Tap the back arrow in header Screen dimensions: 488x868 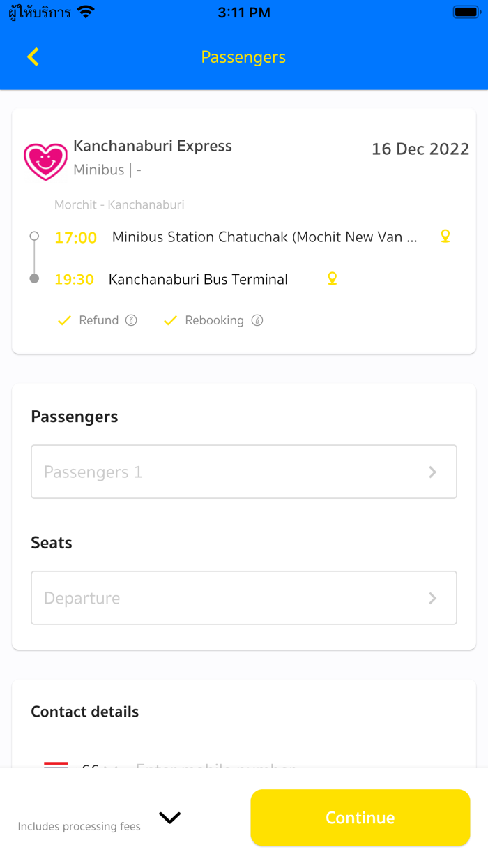pyautogui.click(x=33, y=57)
